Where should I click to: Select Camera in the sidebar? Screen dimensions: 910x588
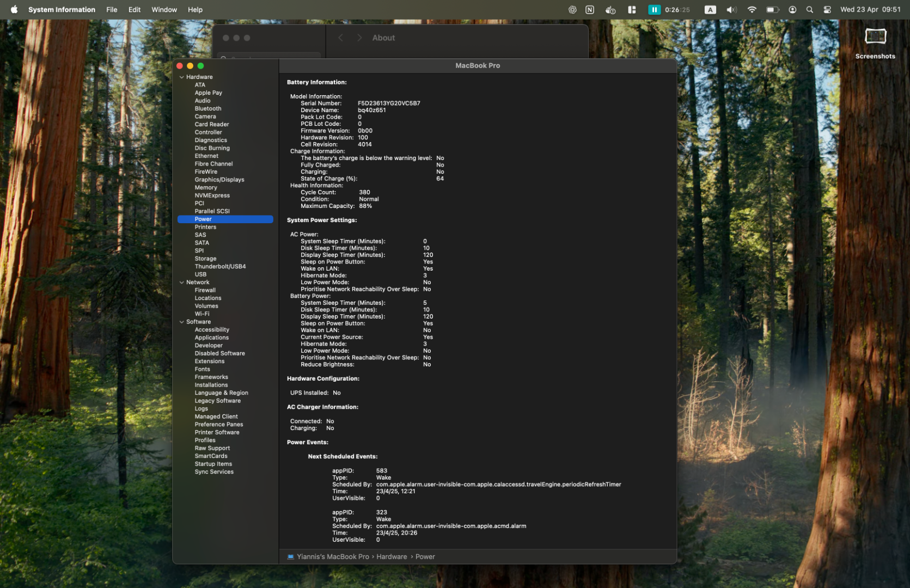tap(205, 117)
